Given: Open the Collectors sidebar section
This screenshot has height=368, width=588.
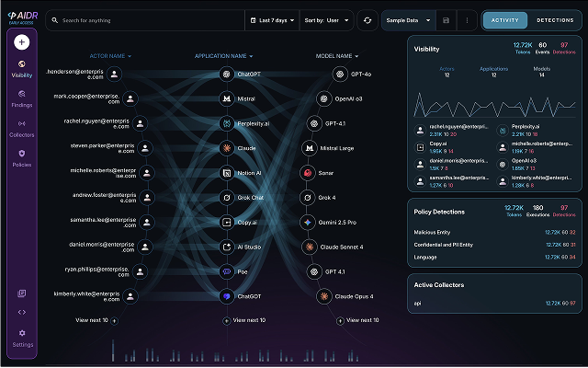Looking at the screenshot, I should point(22,129).
